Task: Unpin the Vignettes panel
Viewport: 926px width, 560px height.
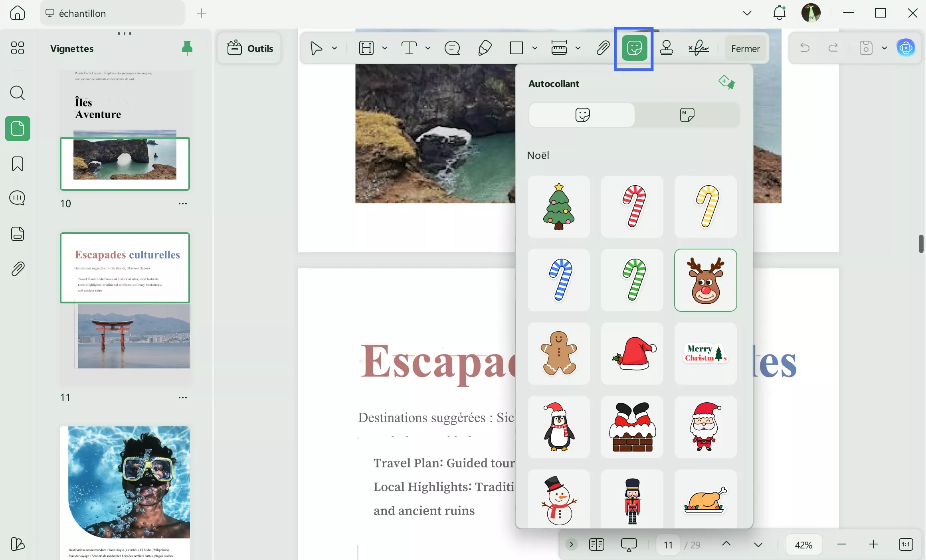Action: pos(187,48)
